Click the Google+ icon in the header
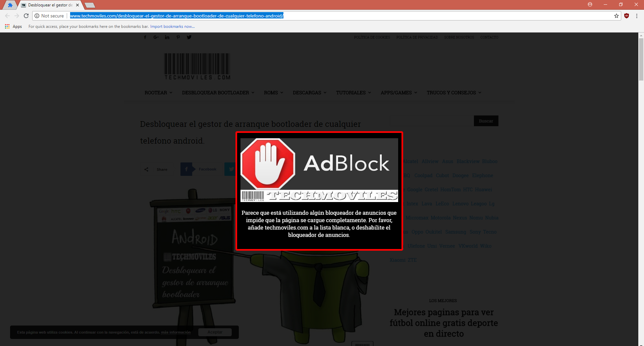The width and height of the screenshot is (644, 346). (156, 37)
